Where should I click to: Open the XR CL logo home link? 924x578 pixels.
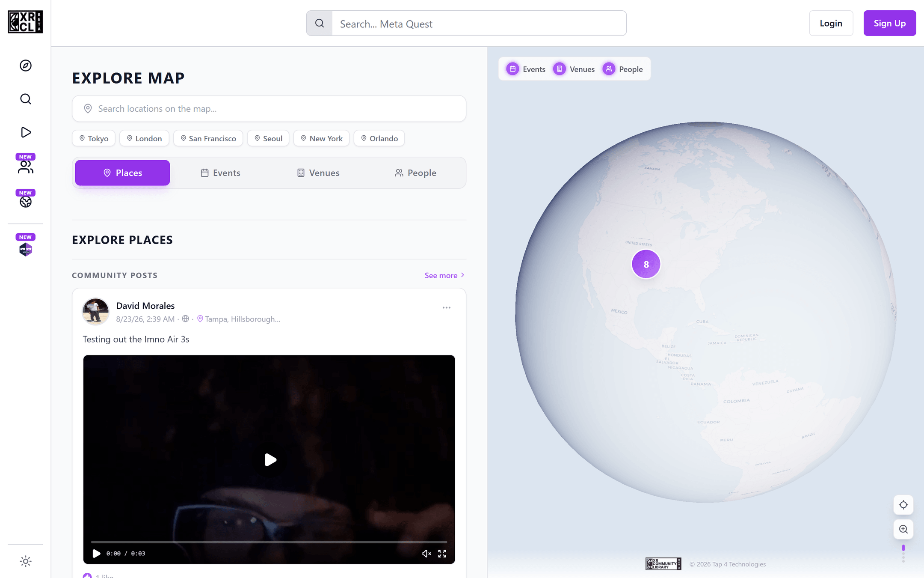pyautogui.click(x=25, y=22)
